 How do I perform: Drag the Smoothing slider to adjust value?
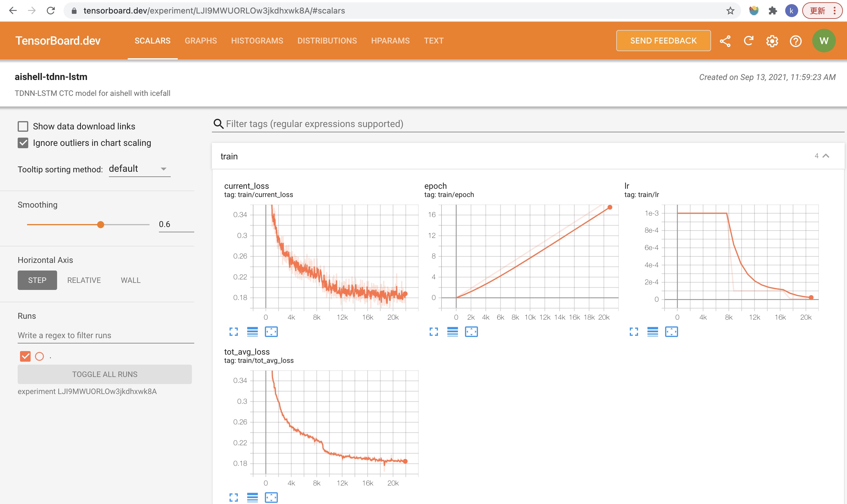101,224
